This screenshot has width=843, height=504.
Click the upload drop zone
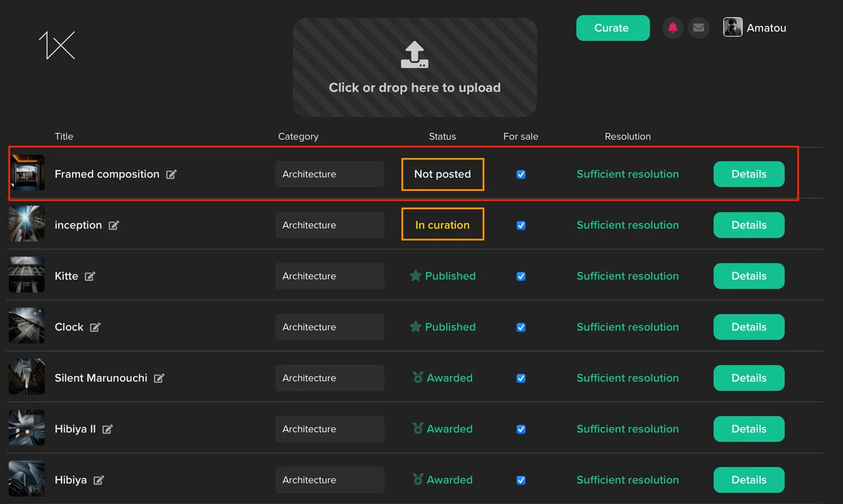tap(415, 67)
